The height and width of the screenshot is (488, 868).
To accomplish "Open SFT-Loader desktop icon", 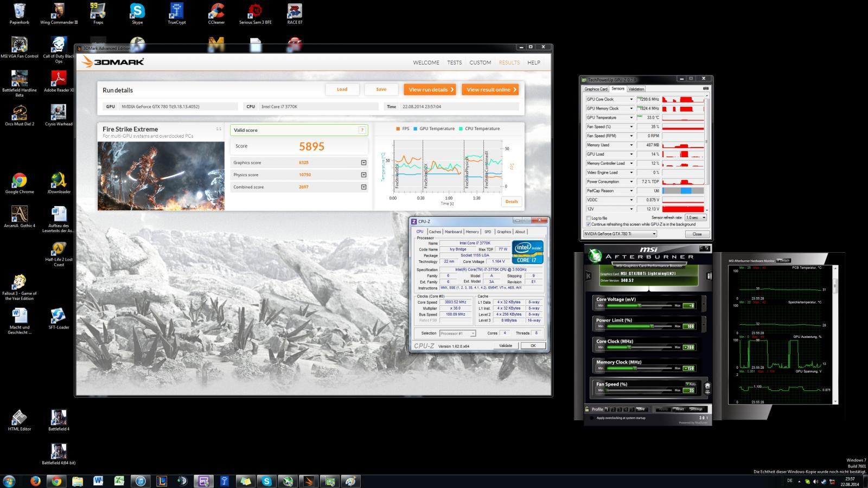I will click(59, 318).
